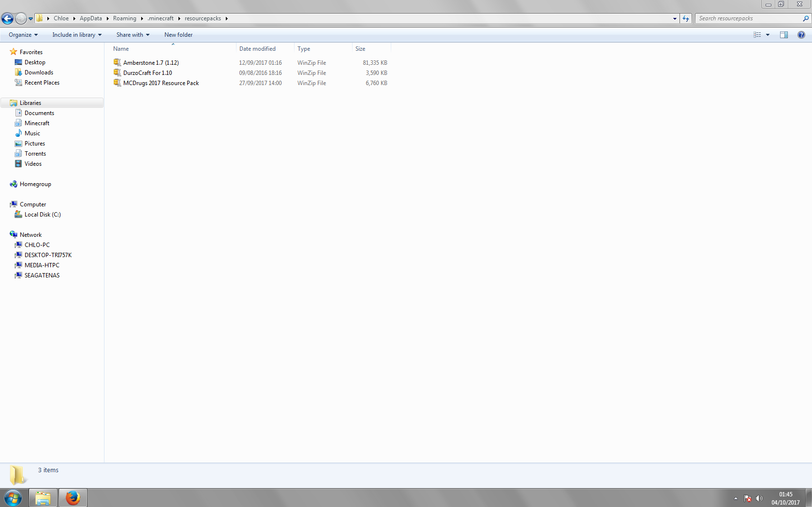The image size is (812, 507).
Task: Open the MEDIA-HTPC network computer
Action: pyautogui.click(x=42, y=265)
